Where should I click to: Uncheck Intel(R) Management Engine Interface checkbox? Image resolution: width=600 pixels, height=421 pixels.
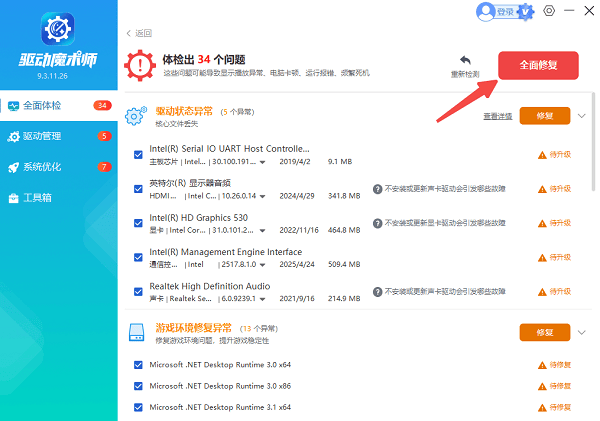tap(138, 257)
